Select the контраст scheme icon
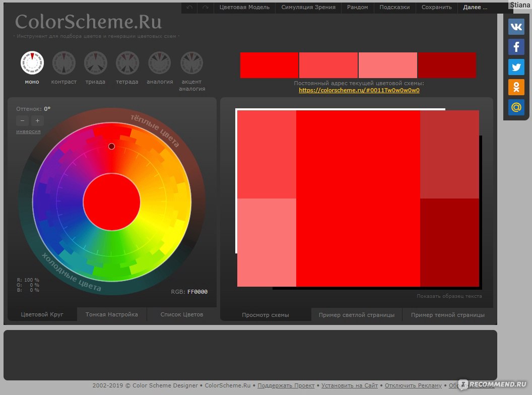 64,63
